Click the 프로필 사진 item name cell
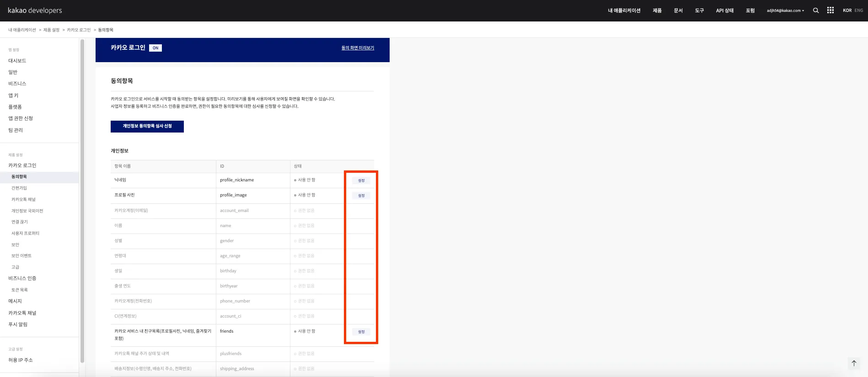 click(163, 196)
